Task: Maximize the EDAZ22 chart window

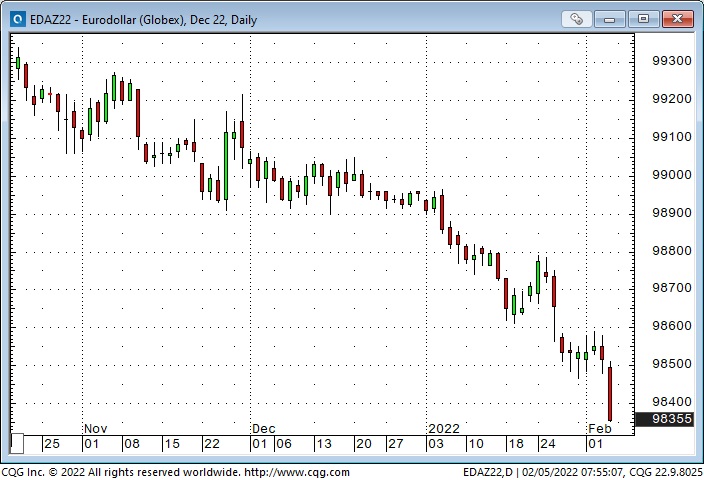Action: (643, 19)
